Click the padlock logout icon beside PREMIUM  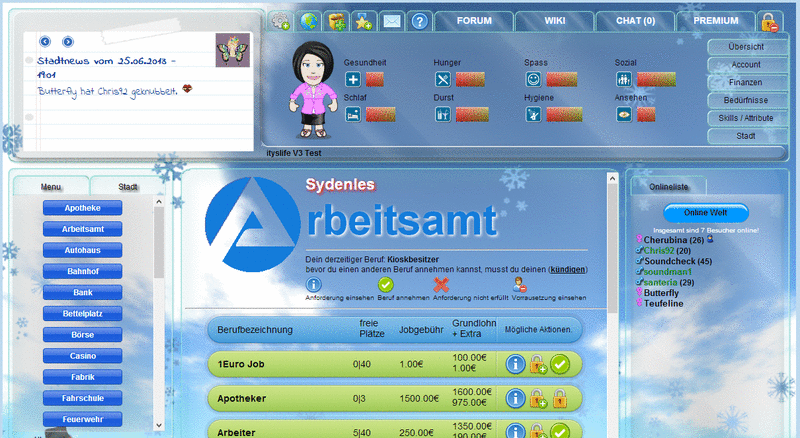(x=770, y=22)
